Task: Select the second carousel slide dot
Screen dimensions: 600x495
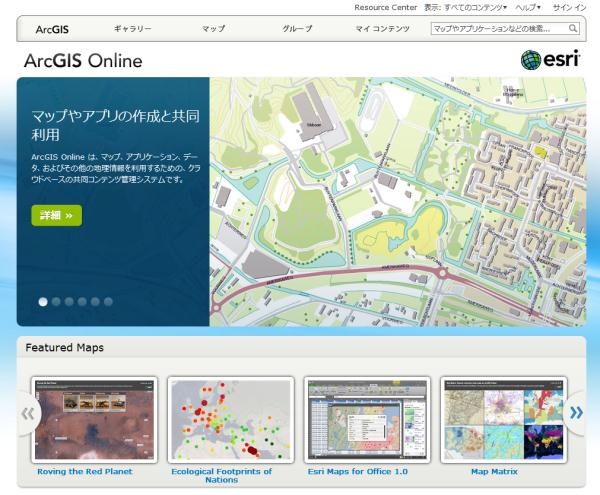Action: [56, 301]
